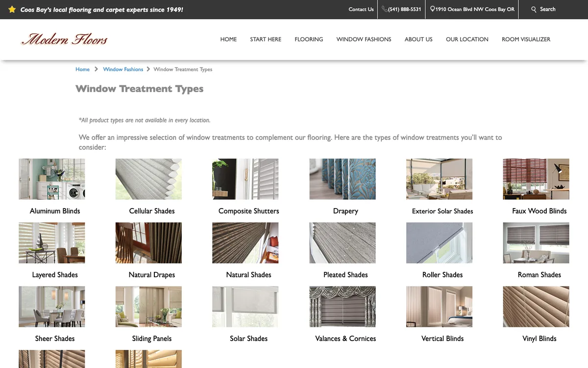
Task: Open the Roller Shades thumbnail image
Action: click(x=439, y=243)
